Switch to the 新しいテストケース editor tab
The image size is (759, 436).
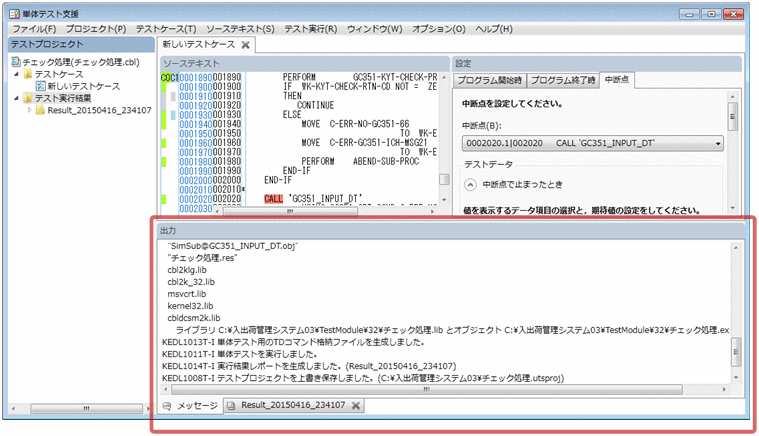(x=198, y=44)
